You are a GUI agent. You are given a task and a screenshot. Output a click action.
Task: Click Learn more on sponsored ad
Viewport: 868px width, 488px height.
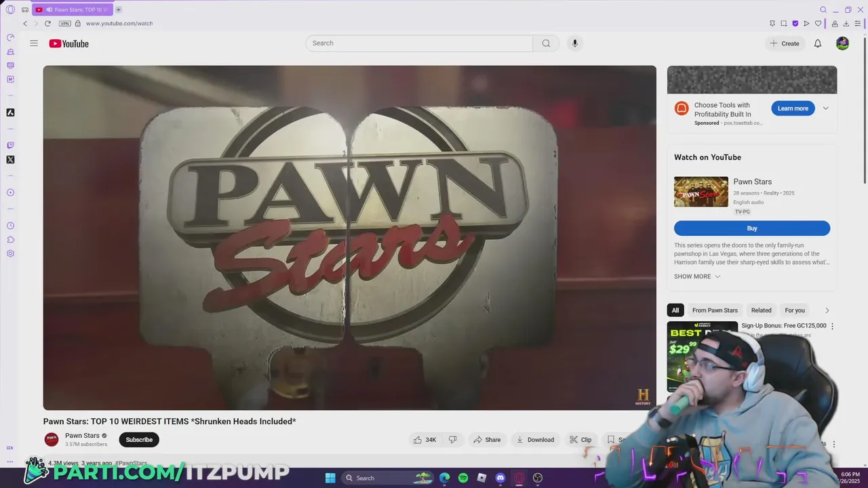pos(793,108)
